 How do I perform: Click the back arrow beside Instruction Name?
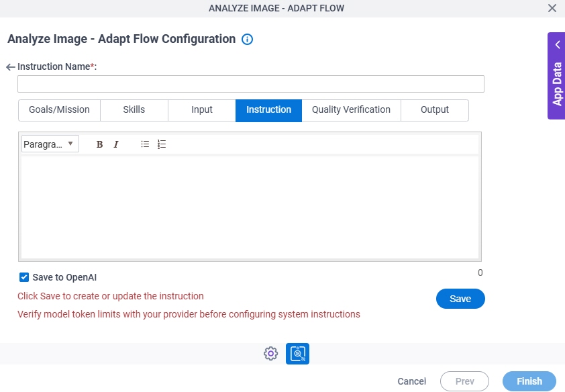pos(11,67)
